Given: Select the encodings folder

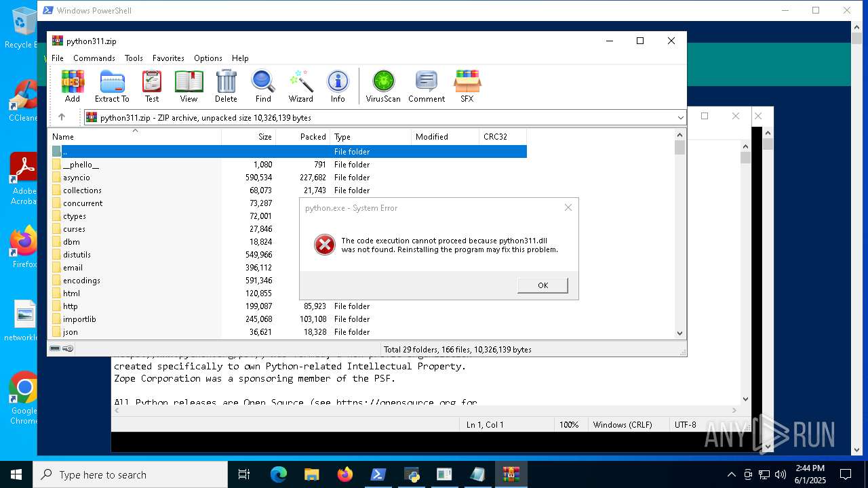Looking at the screenshot, I should pos(81,281).
